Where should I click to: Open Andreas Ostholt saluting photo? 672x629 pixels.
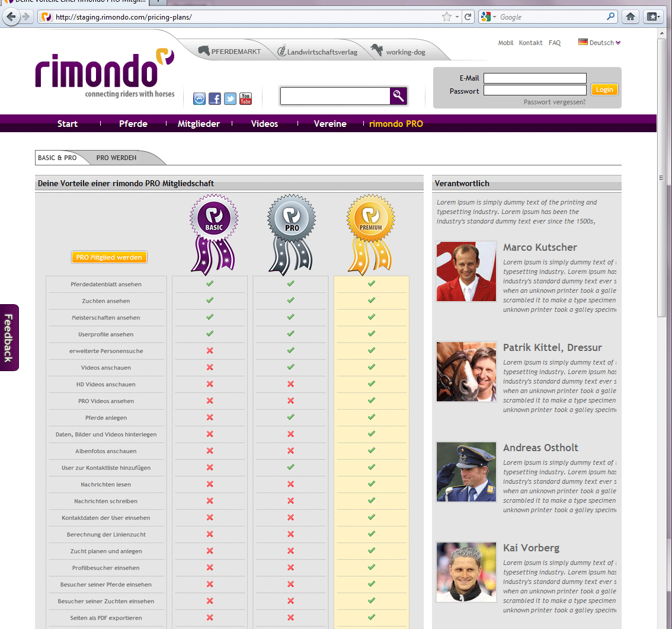[x=466, y=472]
